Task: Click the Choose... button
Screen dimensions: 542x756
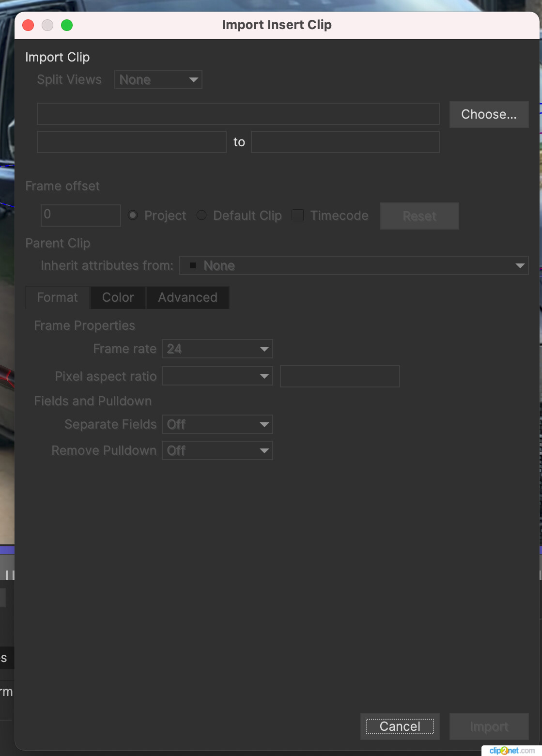Action: point(489,114)
